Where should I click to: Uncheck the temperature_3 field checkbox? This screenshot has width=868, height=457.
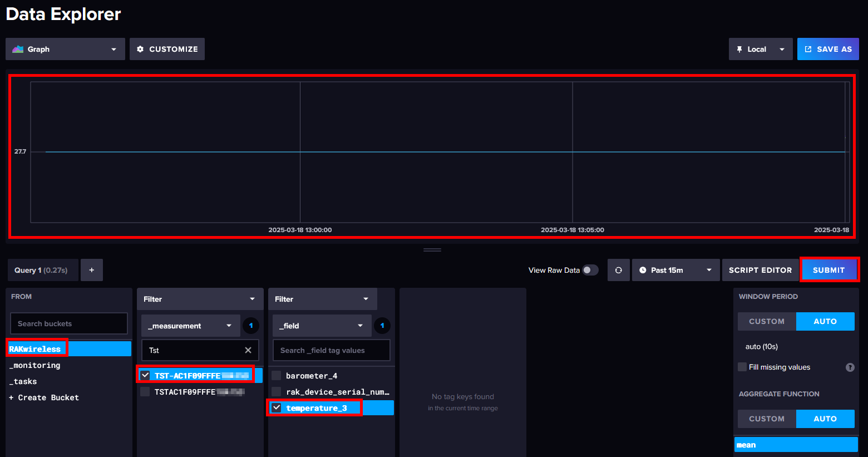point(277,407)
